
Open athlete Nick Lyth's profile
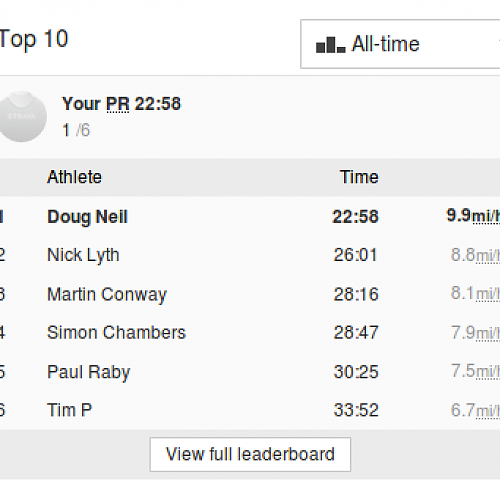(83, 255)
